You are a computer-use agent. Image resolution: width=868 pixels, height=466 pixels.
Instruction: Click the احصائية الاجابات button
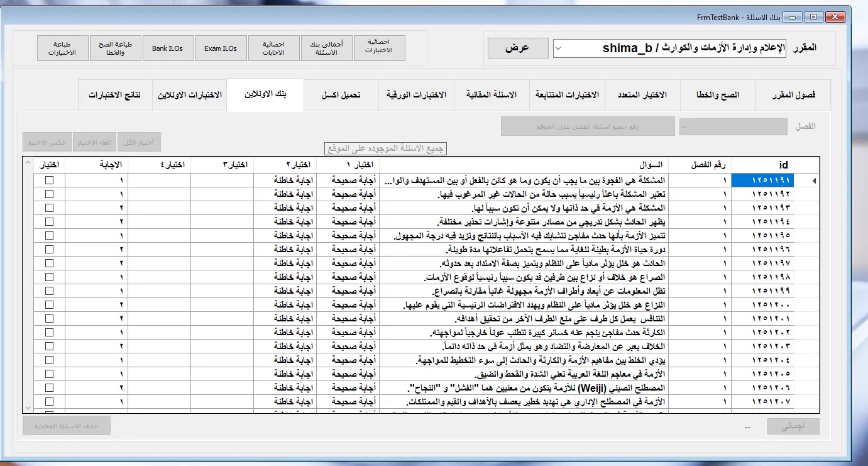273,48
